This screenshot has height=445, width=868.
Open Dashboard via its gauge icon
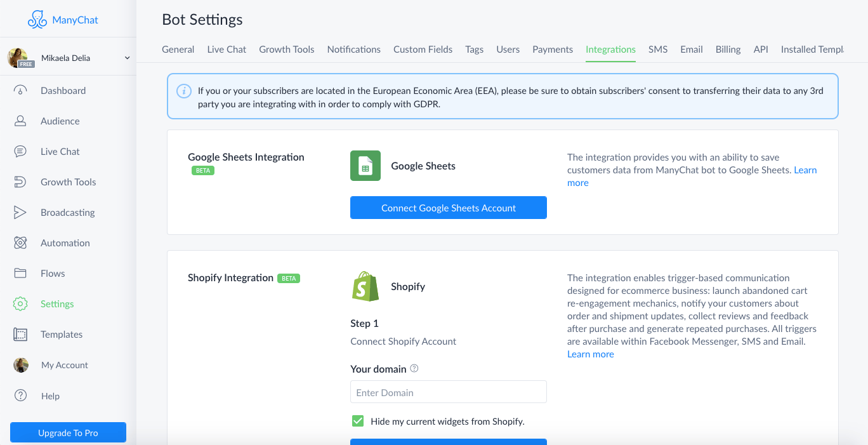[x=20, y=91]
